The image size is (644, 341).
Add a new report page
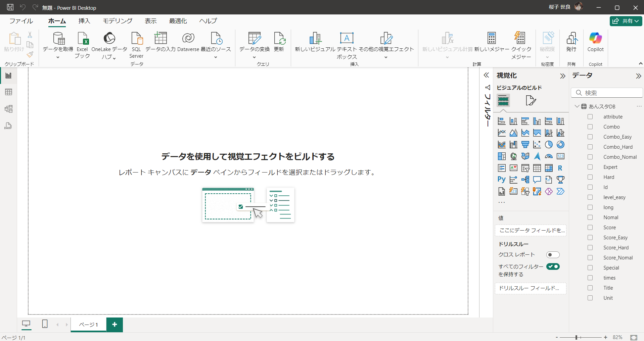(x=114, y=325)
